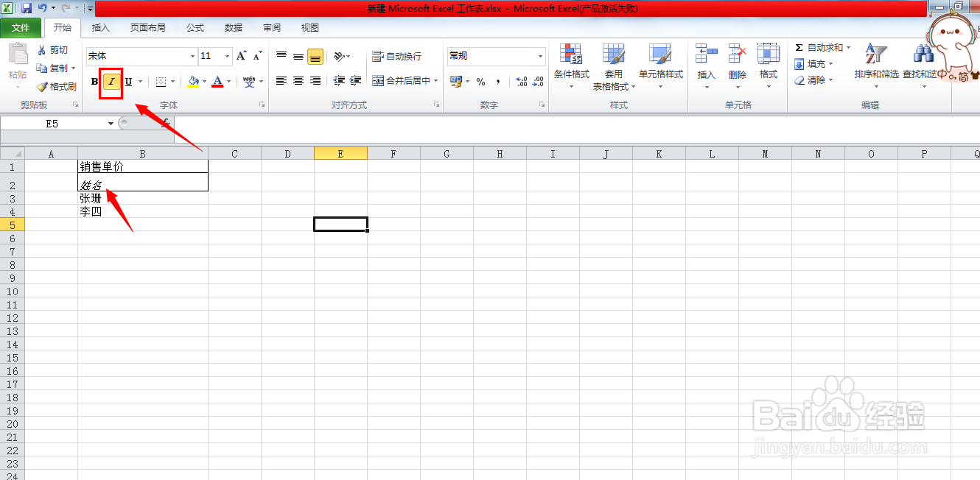
Task: Open the number format dropdown (常规)
Action: [x=540, y=56]
